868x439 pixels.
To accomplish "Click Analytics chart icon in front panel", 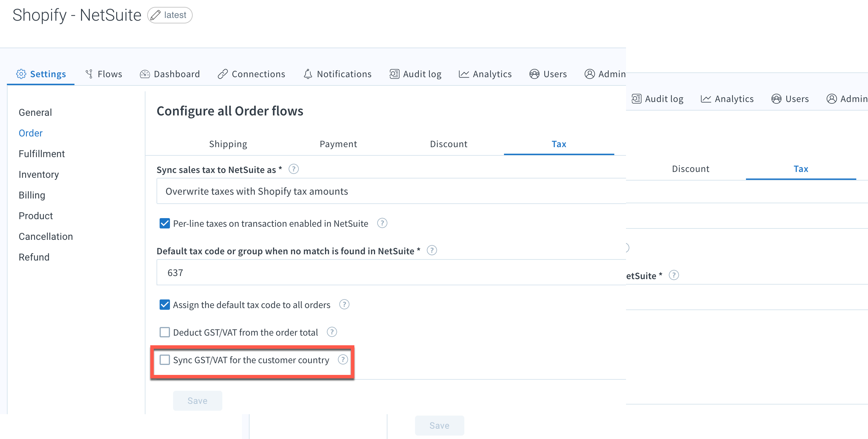I will pos(464,74).
